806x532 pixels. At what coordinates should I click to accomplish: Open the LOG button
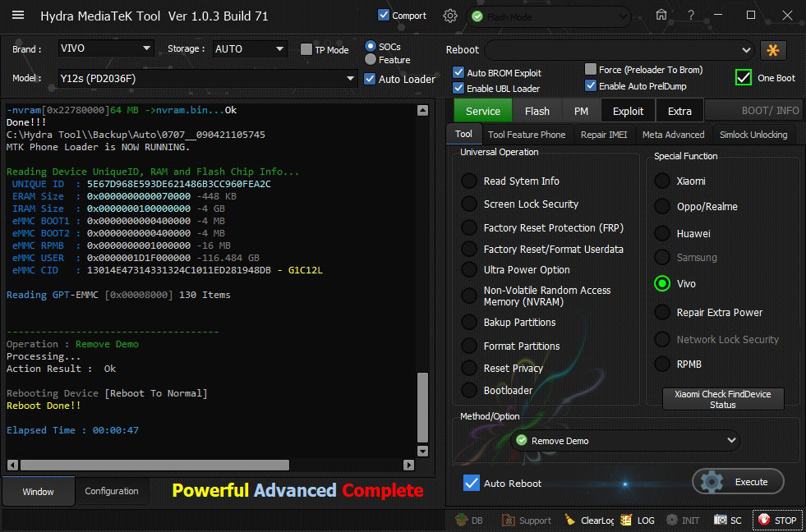(x=638, y=521)
